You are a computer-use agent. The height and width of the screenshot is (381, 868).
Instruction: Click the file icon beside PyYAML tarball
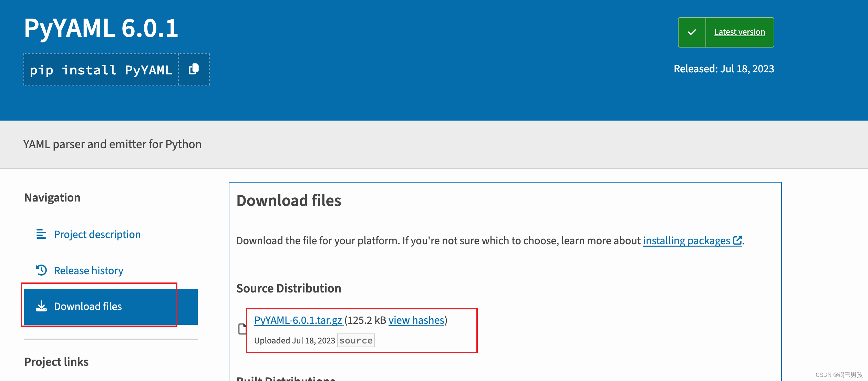click(242, 329)
